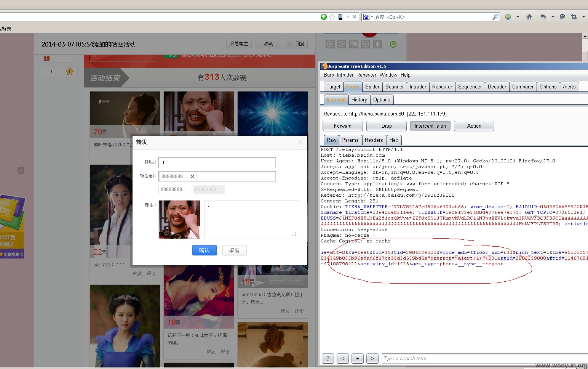Open Burp menu in Burp Suite
This screenshot has height=369, width=588.
click(329, 75)
